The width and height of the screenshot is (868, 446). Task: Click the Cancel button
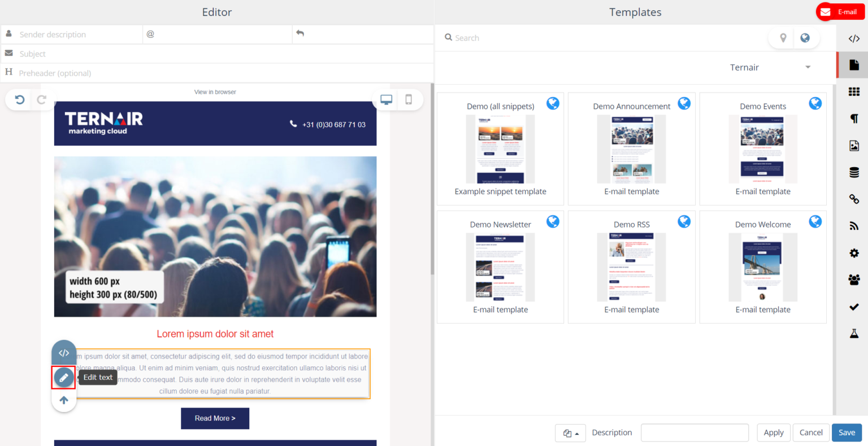click(x=811, y=432)
